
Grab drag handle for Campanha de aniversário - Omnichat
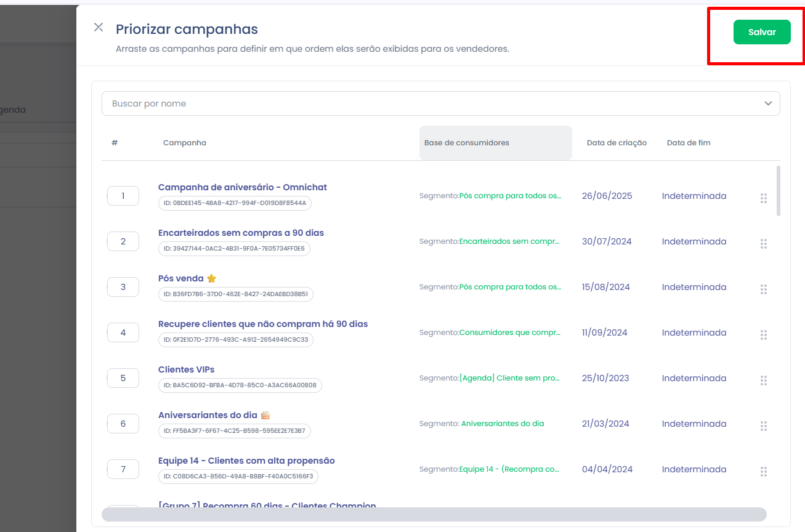click(x=764, y=198)
